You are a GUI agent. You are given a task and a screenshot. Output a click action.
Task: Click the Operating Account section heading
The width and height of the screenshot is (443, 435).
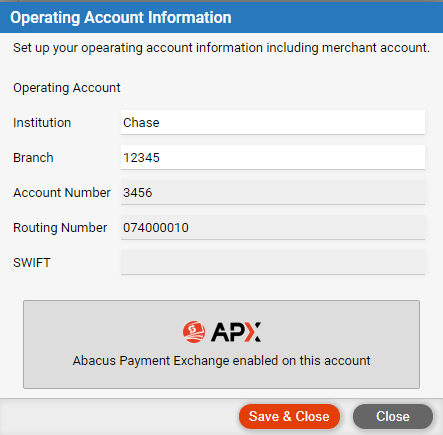(67, 88)
